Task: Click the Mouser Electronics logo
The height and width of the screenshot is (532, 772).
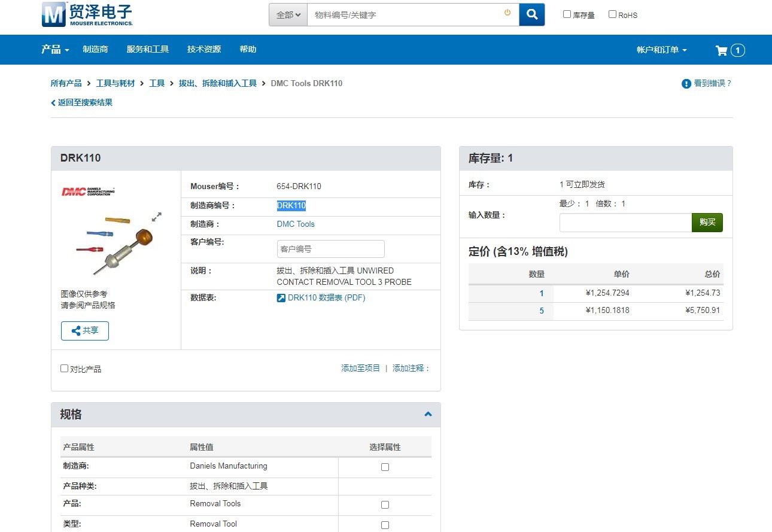Action: coord(87,14)
